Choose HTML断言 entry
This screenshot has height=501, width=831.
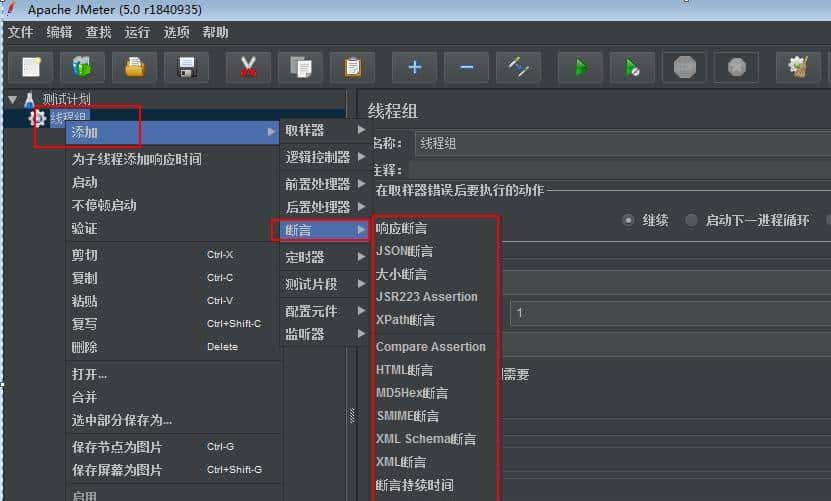(x=404, y=370)
